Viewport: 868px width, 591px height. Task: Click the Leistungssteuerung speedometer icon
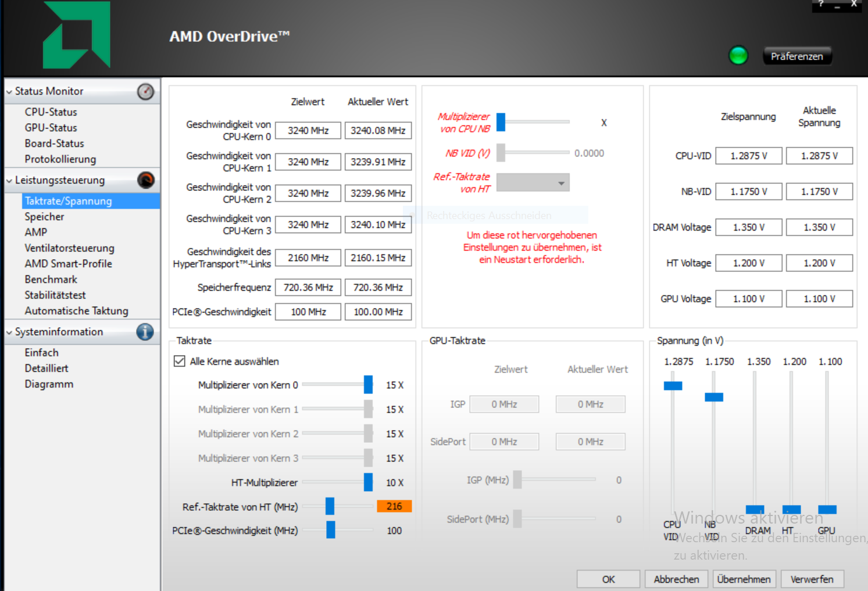coord(145,180)
